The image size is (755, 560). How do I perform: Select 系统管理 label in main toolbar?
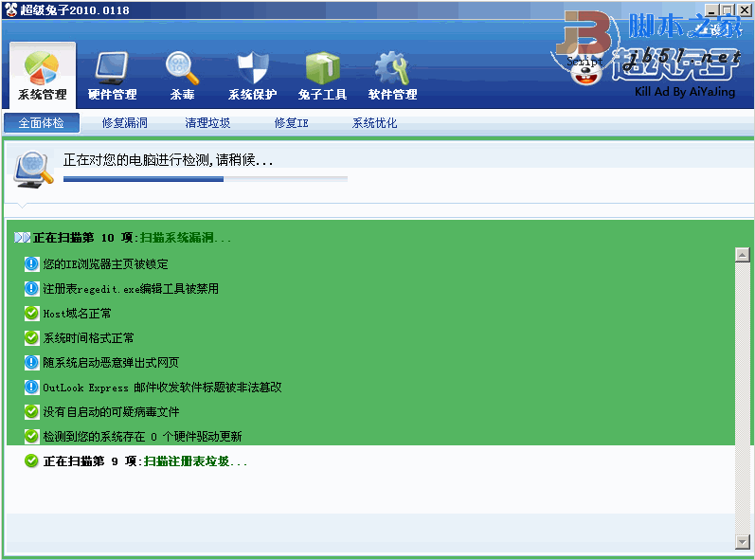coord(43,95)
